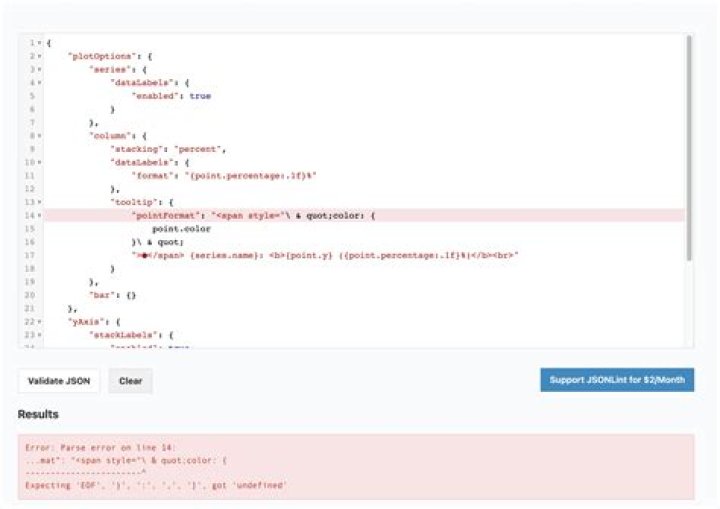The width and height of the screenshot is (720, 509).
Task: Click the {series.name} text on line 17
Action: click(224, 255)
